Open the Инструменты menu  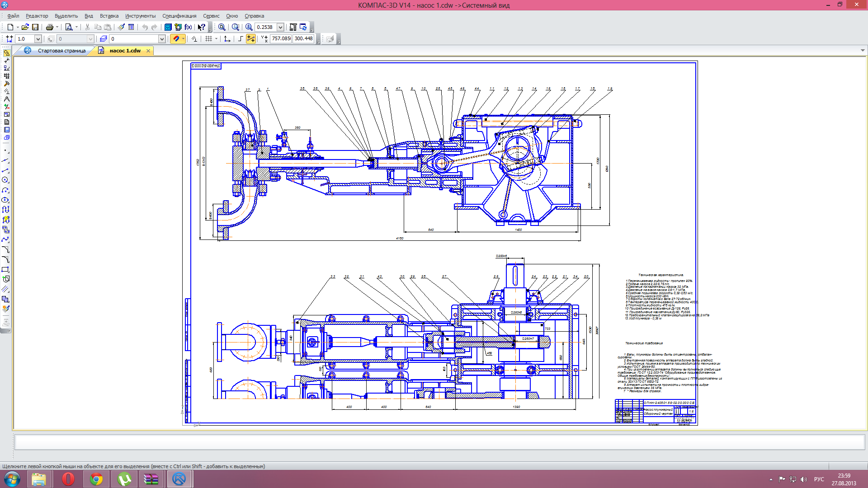(x=140, y=16)
